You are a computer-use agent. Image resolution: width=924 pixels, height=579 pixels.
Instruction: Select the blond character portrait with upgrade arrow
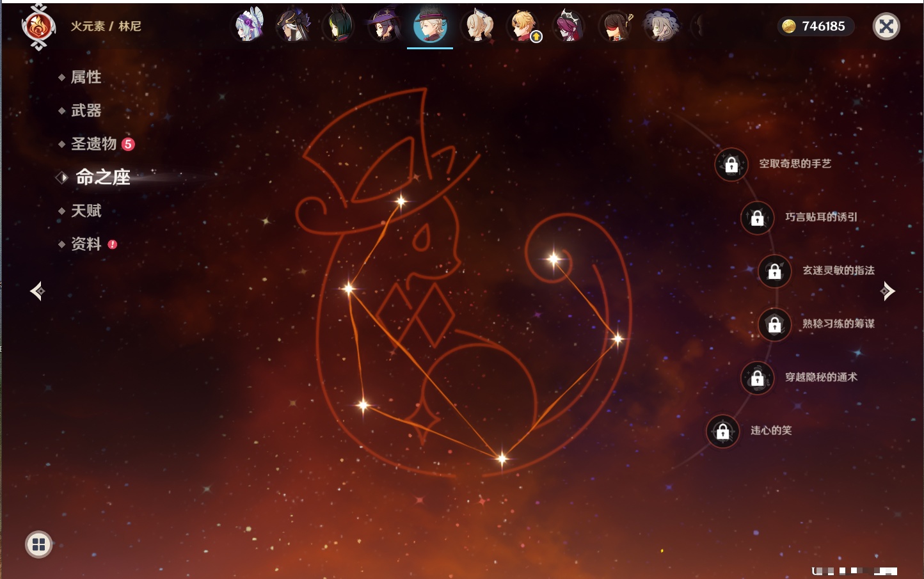pyautogui.click(x=524, y=26)
